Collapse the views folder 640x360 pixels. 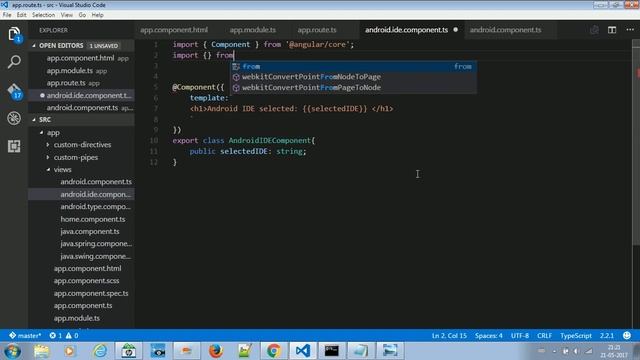click(48, 169)
